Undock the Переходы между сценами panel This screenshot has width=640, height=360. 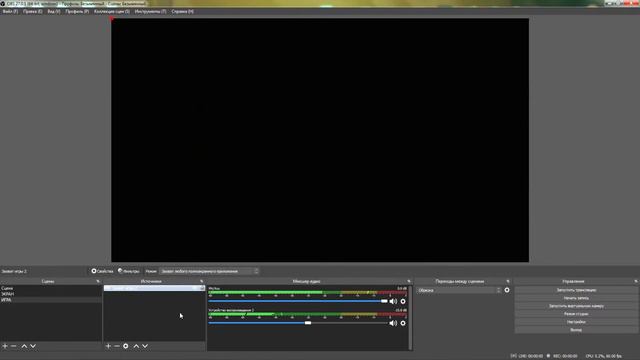[x=508, y=281]
